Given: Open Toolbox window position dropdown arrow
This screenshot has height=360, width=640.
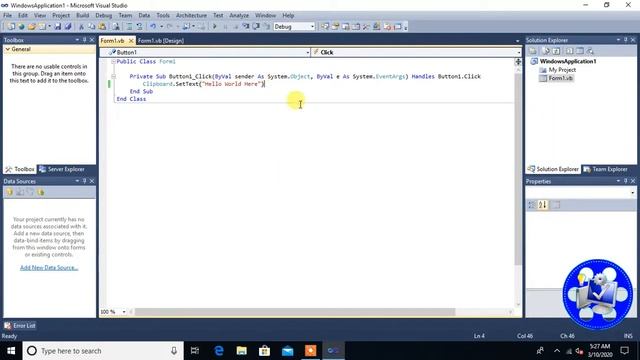Looking at the screenshot, I should pos(77,40).
